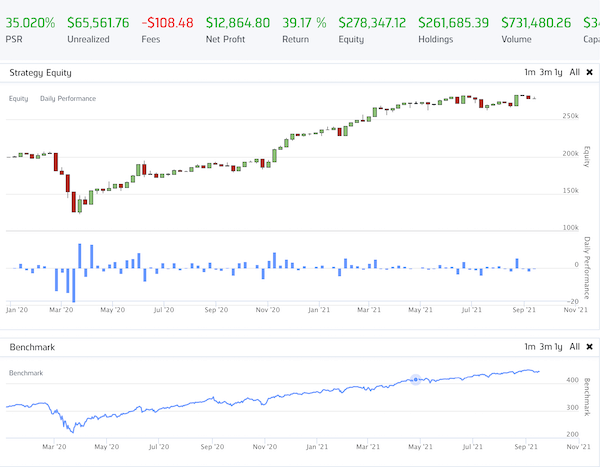Screen dimensions: 600x467
Task: Click the Strategy Equity panel title
Action: pos(40,73)
